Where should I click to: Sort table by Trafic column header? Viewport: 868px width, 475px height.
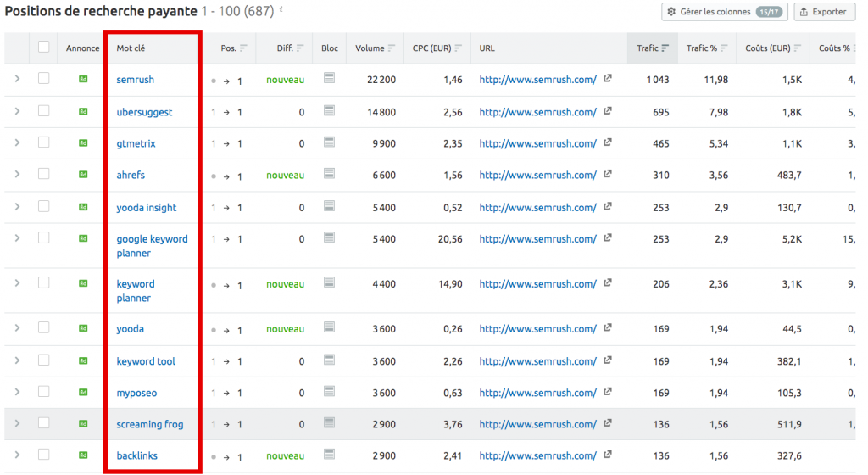pos(652,48)
